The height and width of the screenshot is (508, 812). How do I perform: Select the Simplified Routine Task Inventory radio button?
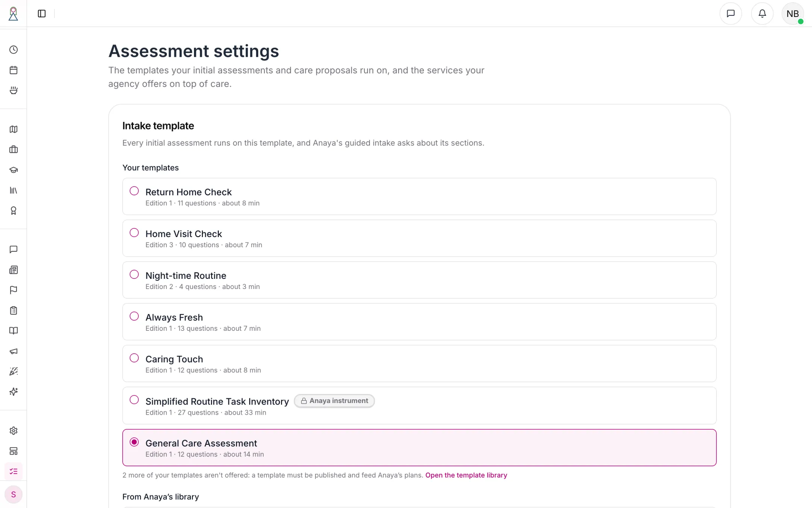coord(134,400)
